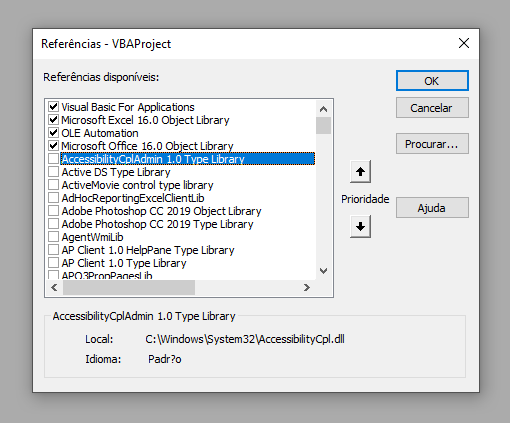Click the Cancelar button
This screenshot has width=510, height=423.
(x=432, y=108)
